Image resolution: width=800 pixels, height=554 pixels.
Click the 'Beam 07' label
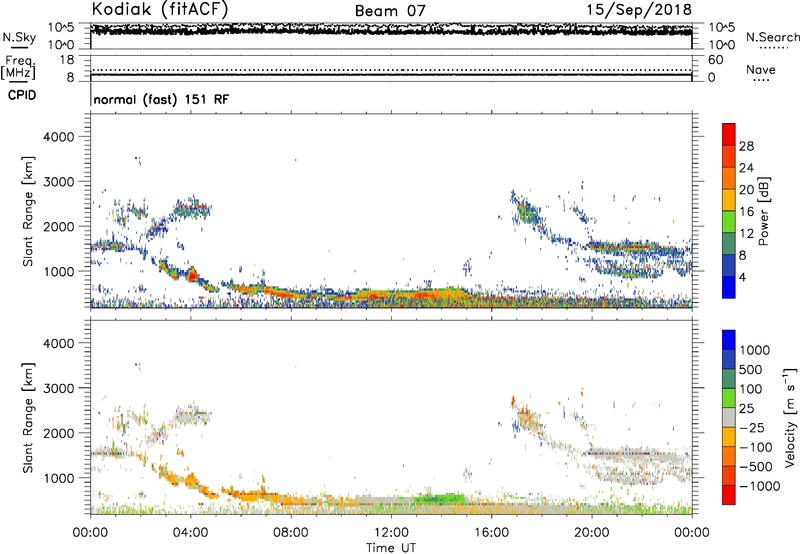(x=390, y=11)
